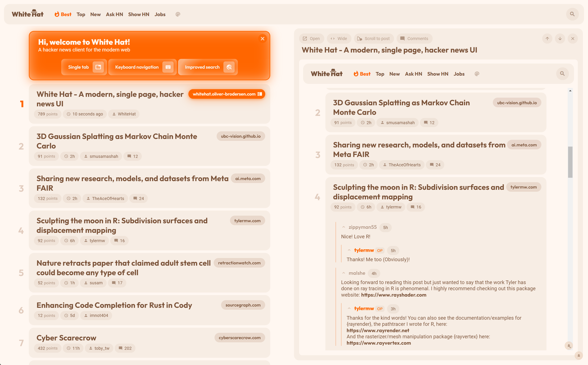Click the Scroll to post icon

pyautogui.click(x=360, y=38)
